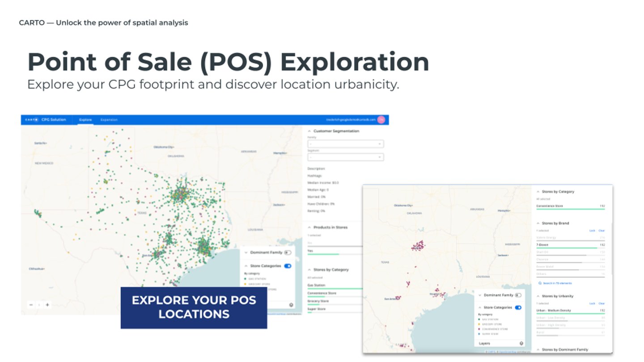Click Clear in the Stores by Urbanity section
The image size is (644, 362).
click(602, 303)
